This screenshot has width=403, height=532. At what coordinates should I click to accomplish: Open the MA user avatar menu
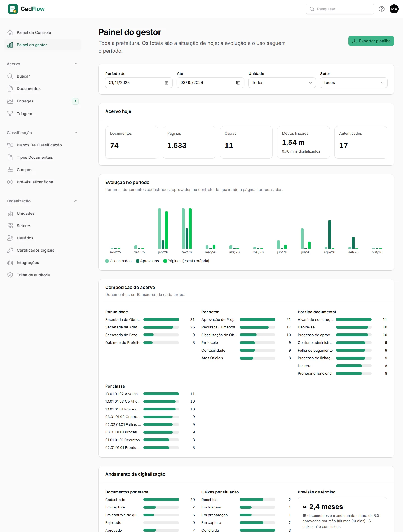[394, 9]
